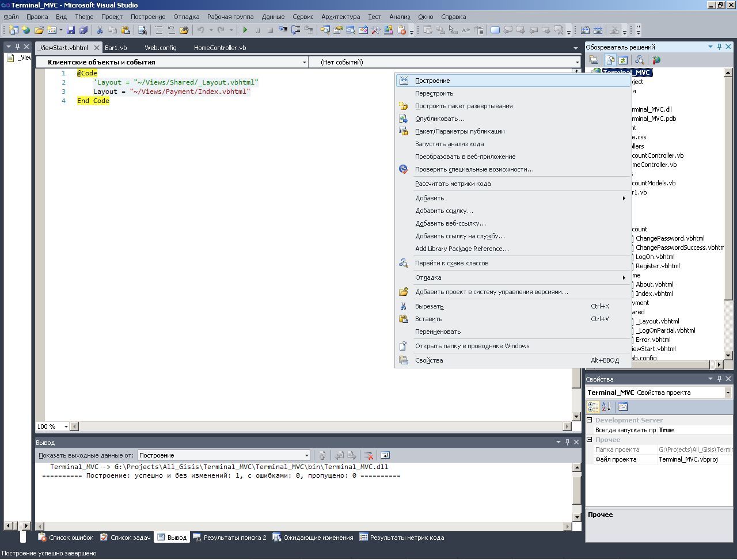The width and height of the screenshot is (737, 560).
Task: Switch to the HomeController.vb editor tab
Action: 220,48
